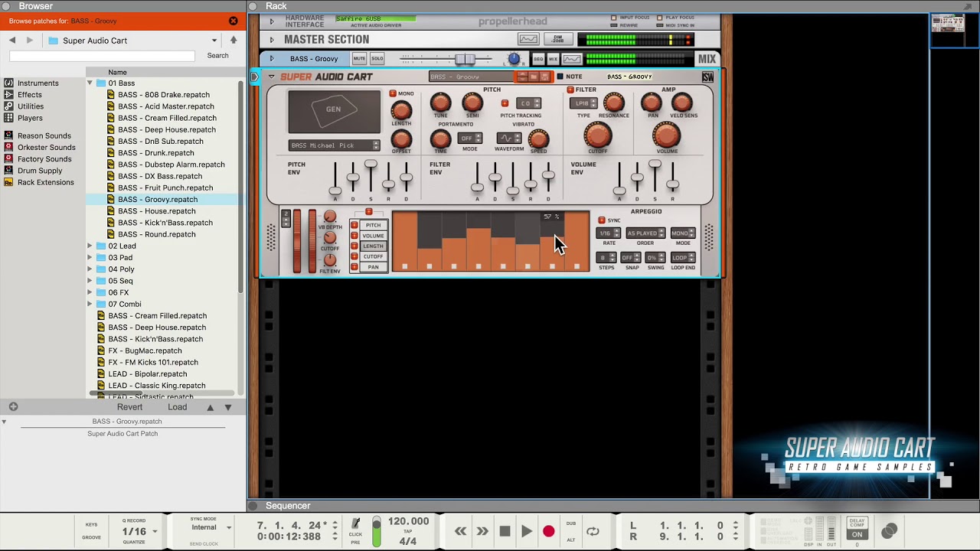Image resolution: width=980 pixels, height=551 pixels.
Task: Open Reason Sounds location
Action: pyautogui.click(x=44, y=135)
